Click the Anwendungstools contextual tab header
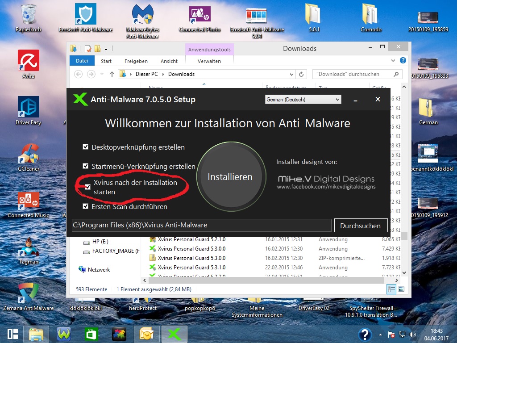Screen dimensions: 532x402 click(209, 50)
